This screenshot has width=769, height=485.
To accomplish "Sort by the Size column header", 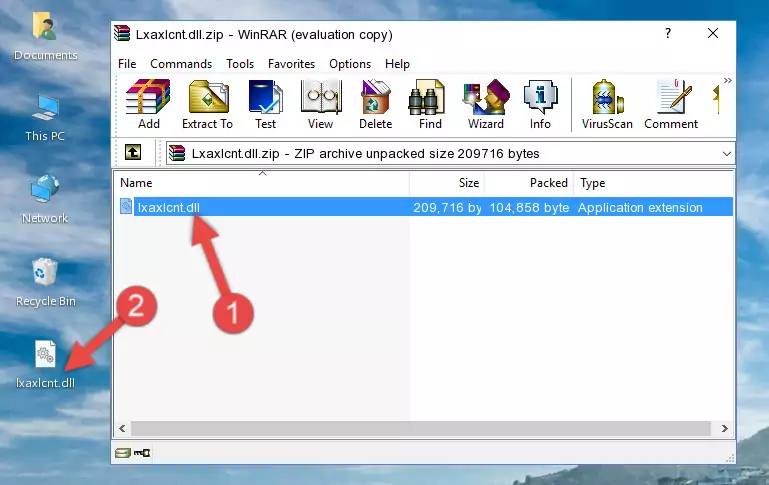I will 447,183.
